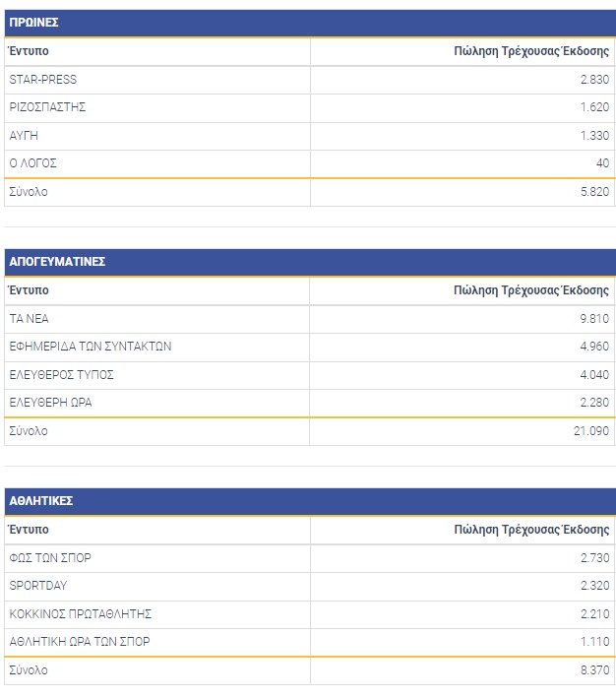The image size is (616, 698).
Task: Click the ΡΙΖΟΣΠΑΣΤΗΣ entry
Action: [47, 107]
